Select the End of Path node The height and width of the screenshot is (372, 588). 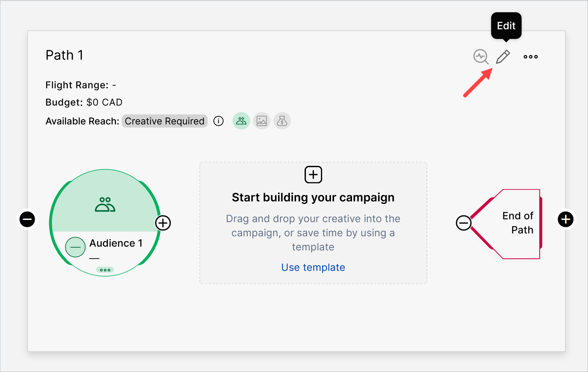516,223
